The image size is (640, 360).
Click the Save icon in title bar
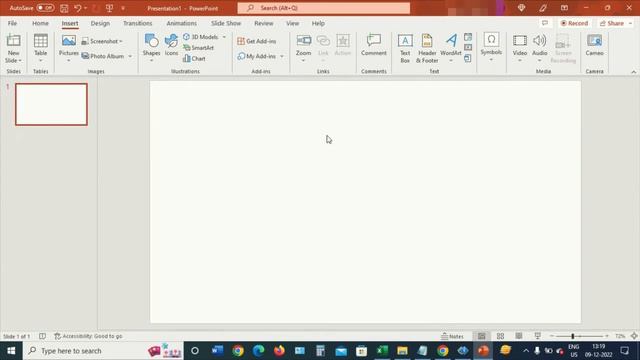point(64,8)
